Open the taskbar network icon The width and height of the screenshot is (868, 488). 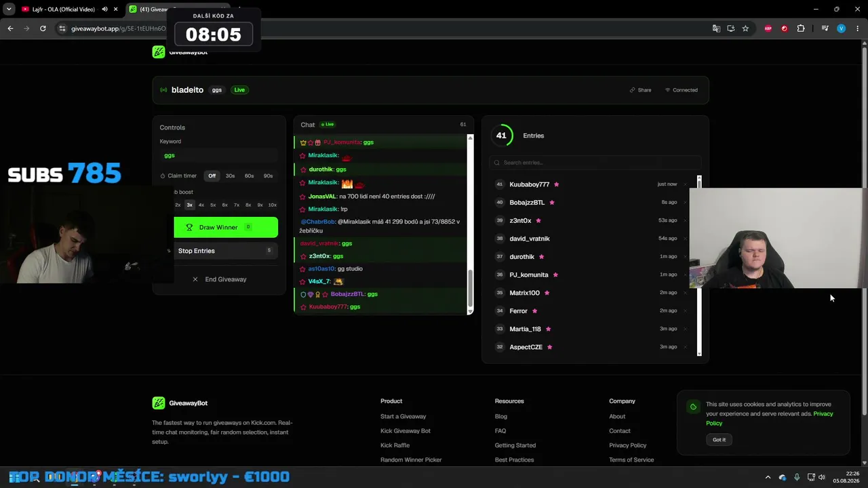811,478
